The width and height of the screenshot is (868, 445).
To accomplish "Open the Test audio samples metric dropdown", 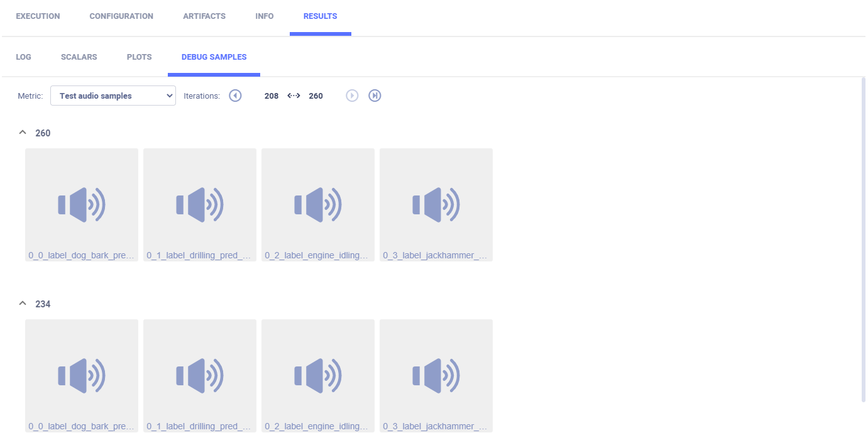I will tap(113, 96).
